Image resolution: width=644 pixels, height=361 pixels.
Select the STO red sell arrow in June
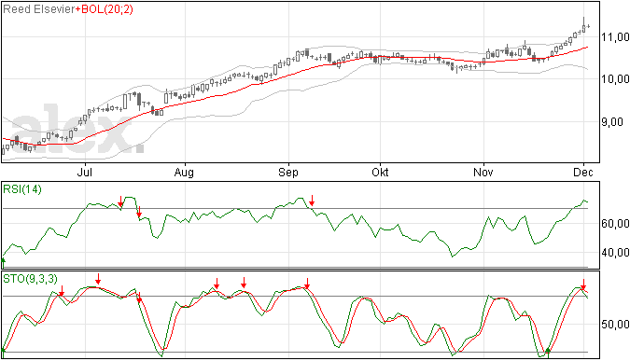[62, 290]
